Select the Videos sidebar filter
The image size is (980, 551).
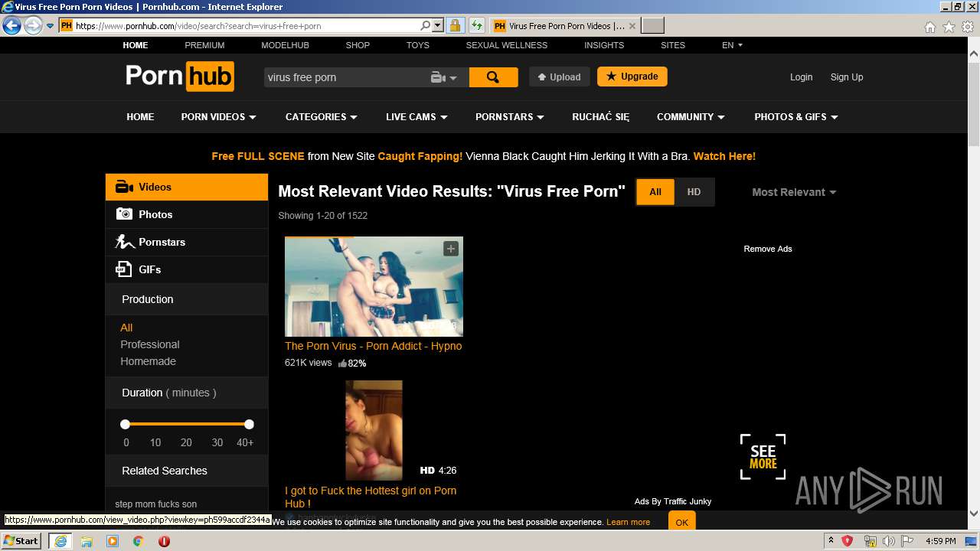(x=187, y=187)
